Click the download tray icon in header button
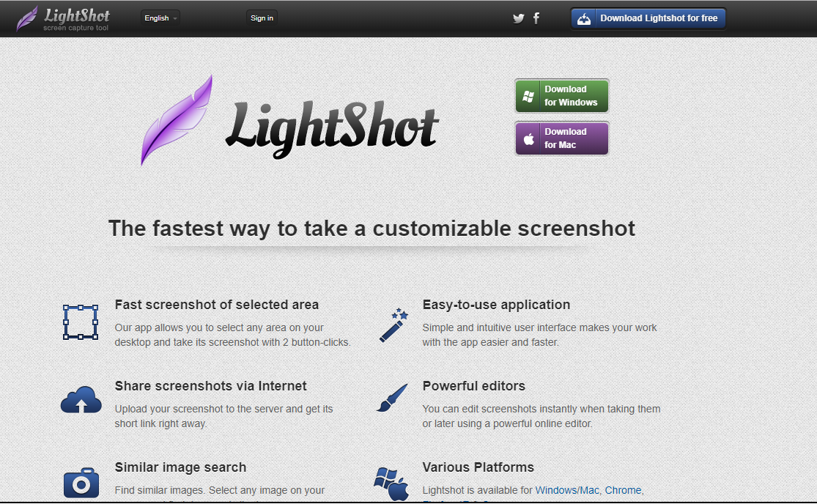This screenshot has height=504, width=817. [584, 19]
